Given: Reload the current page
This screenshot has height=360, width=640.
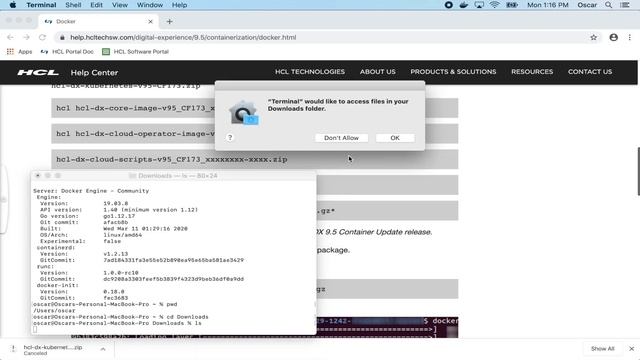Looking at the screenshot, I should (x=42, y=37).
